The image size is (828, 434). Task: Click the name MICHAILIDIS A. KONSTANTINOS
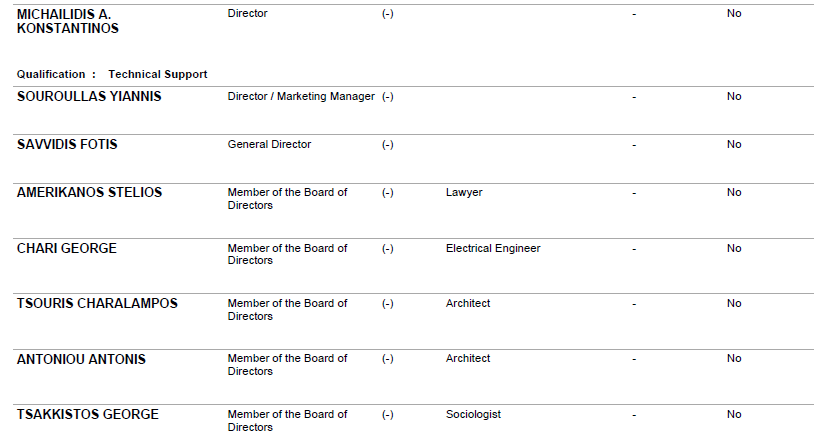coord(67,21)
